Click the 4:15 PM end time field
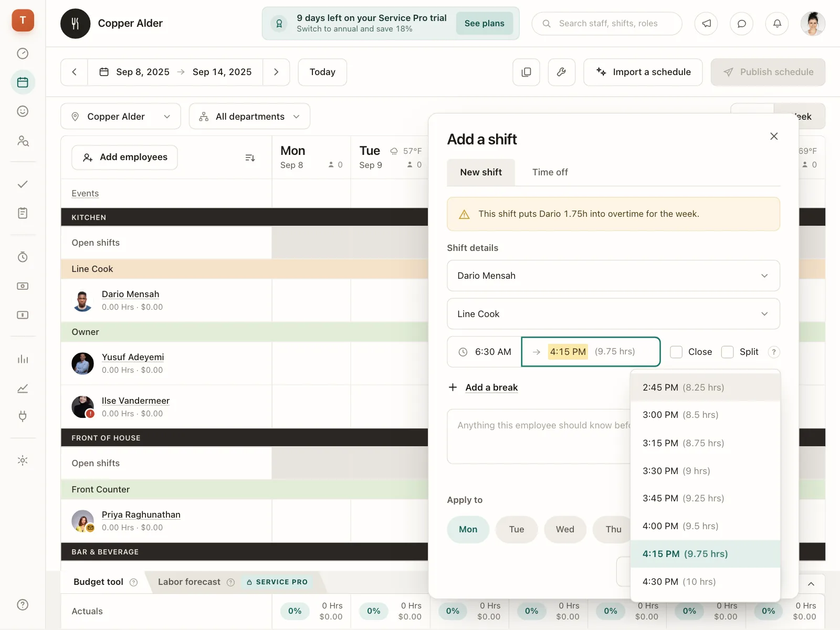Viewport: 840px width, 630px height. point(591,352)
